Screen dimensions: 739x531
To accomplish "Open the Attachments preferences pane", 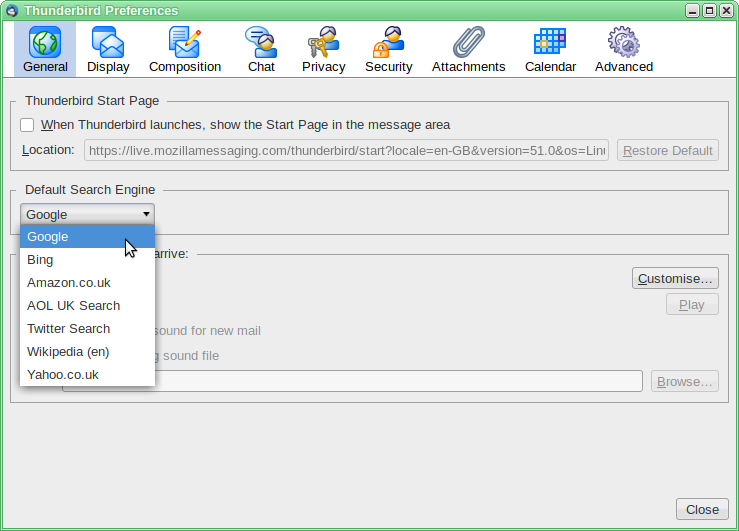I will point(468,49).
